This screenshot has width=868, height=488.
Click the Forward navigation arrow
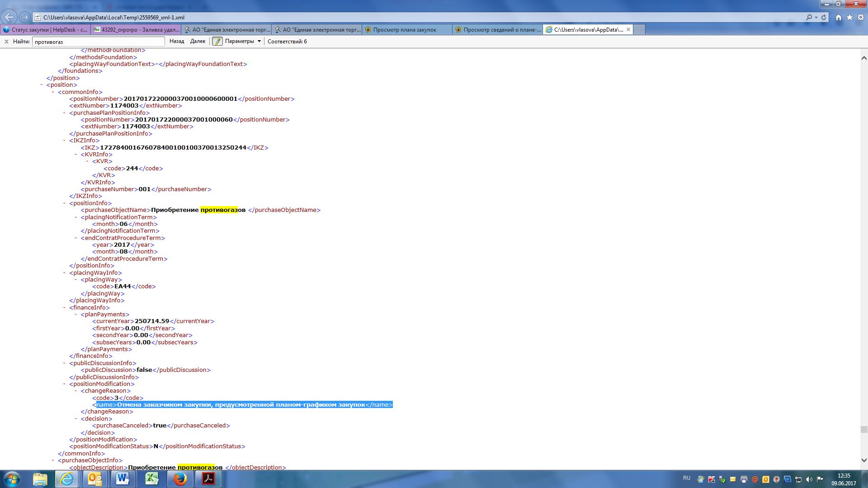click(25, 17)
